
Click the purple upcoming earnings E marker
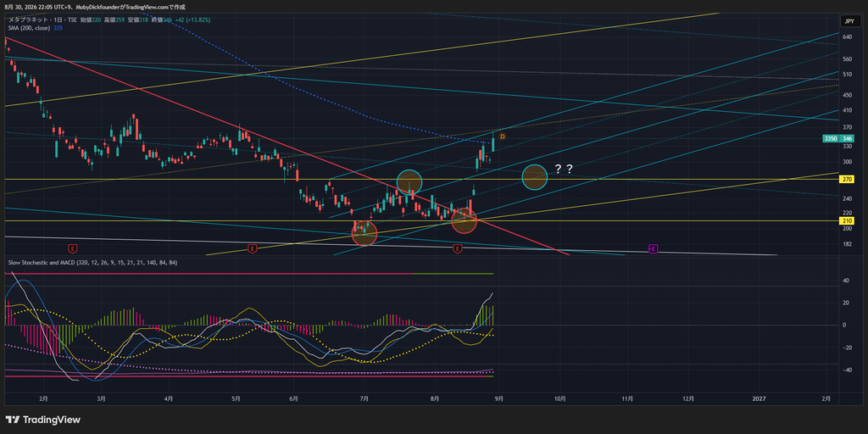(x=654, y=248)
